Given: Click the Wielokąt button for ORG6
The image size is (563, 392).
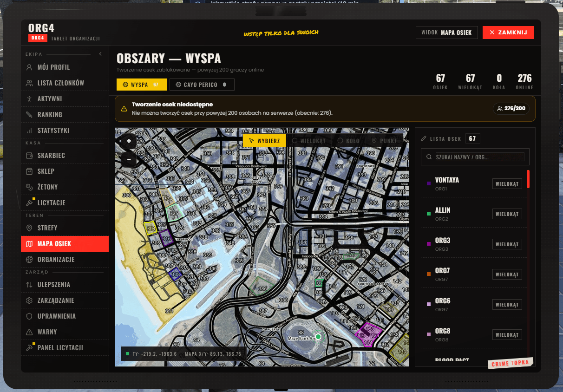Looking at the screenshot, I should (x=507, y=305).
